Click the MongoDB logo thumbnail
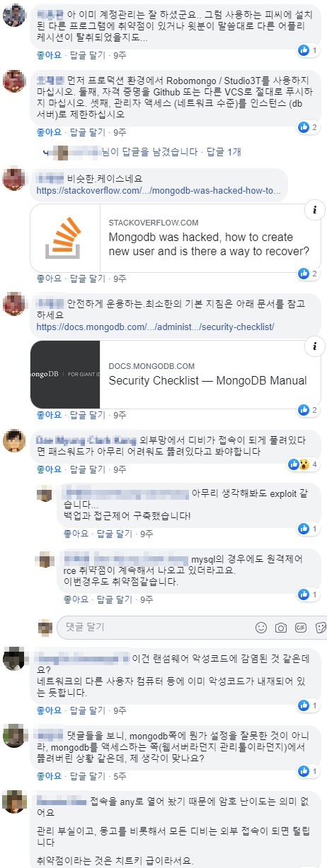 65,375
